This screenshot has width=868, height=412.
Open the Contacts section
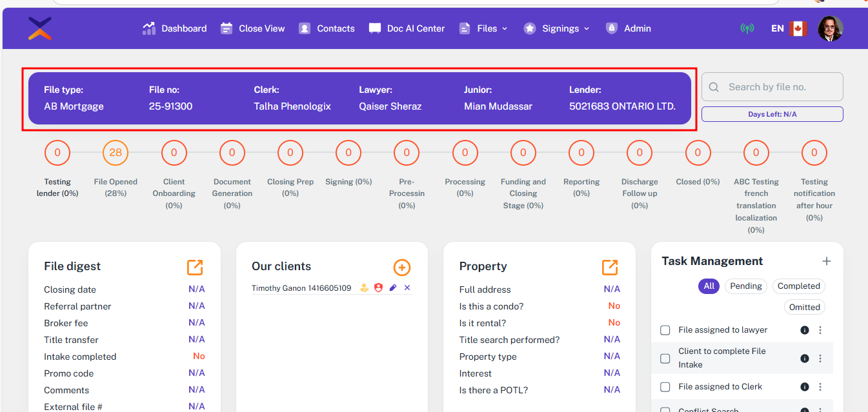(x=327, y=28)
